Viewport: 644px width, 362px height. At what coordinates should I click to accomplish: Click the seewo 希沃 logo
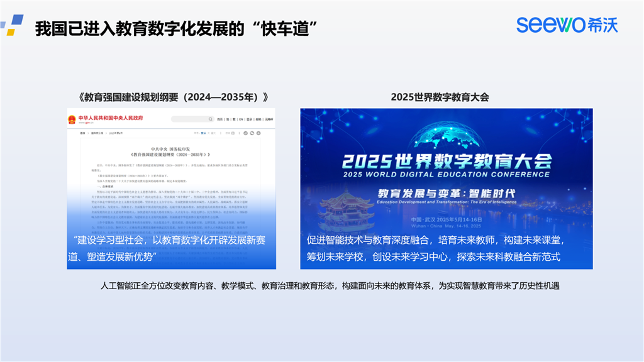pos(567,25)
